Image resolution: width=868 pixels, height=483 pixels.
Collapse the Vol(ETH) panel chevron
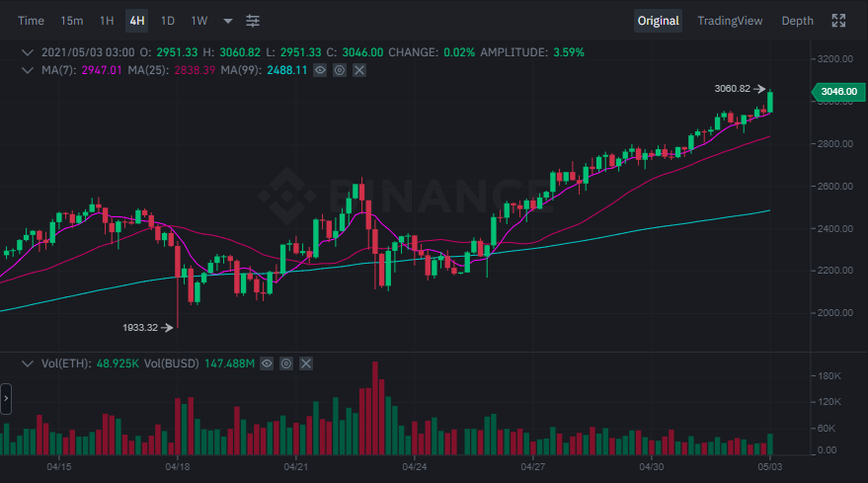pyautogui.click(x=27, y=363)
